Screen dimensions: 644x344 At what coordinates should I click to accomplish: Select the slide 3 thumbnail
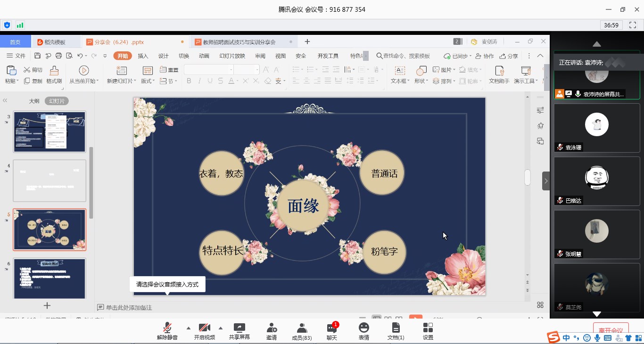click(50, 132)
